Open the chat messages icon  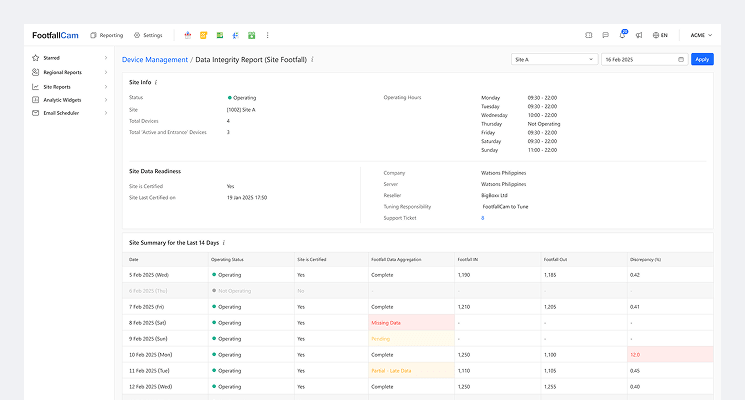pos(605,35)
